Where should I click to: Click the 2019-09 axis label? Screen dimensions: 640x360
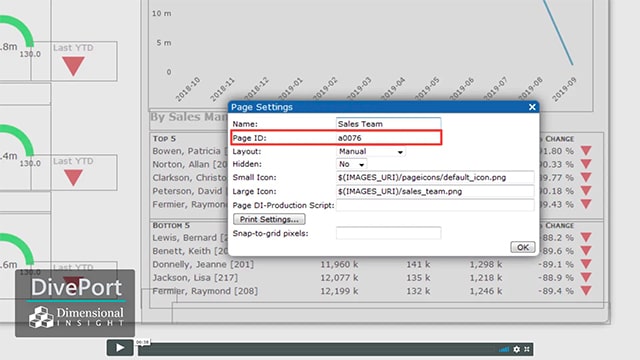pos(564,89)
